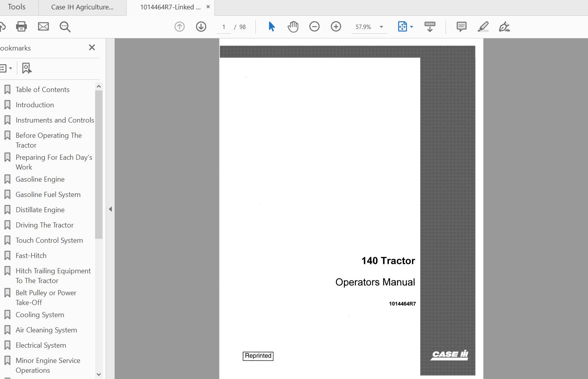The width and height of the screenshot is (588, 379).
Task: Close the 1014464R7-Linked tab
Action: (208, 7)
